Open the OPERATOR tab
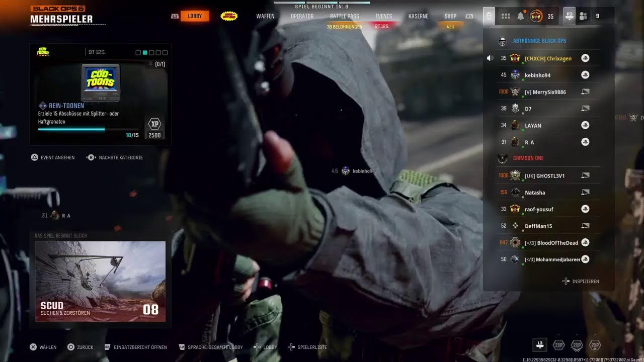The height and width of the screenshot is (362, 644). pyautogui.click(x=302, y=16)
